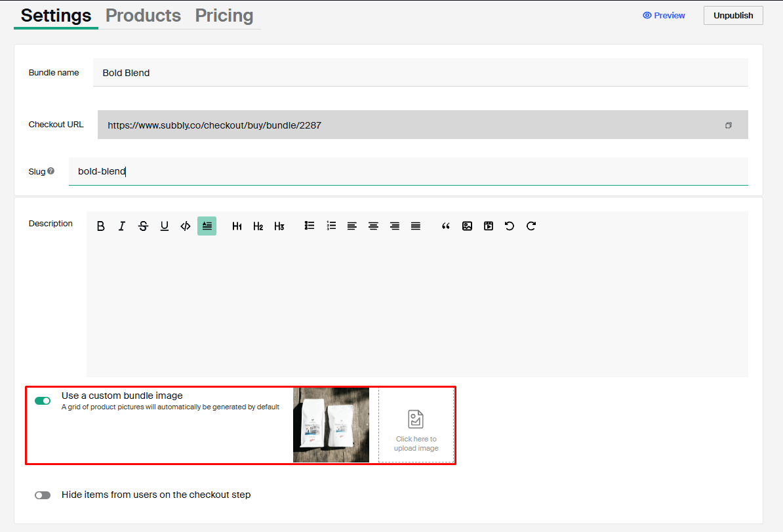Click the Unpublish button

click(x=733, y=16)
